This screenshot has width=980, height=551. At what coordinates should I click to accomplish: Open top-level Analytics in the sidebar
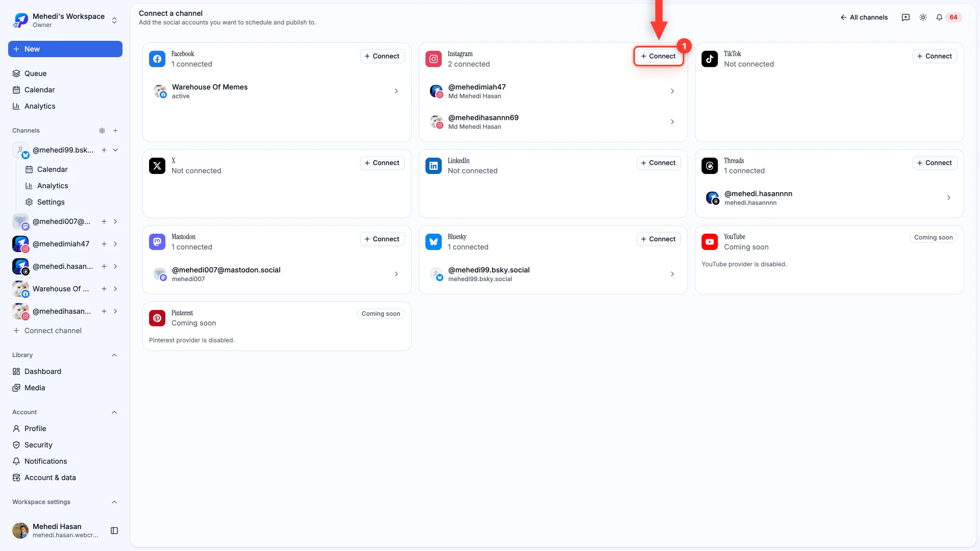click(x=65, y=106)
